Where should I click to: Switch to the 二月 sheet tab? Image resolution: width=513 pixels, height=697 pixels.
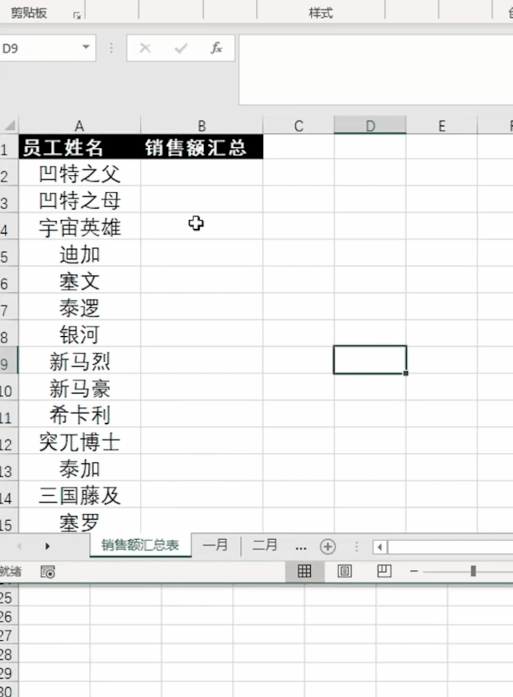(265, 545)
